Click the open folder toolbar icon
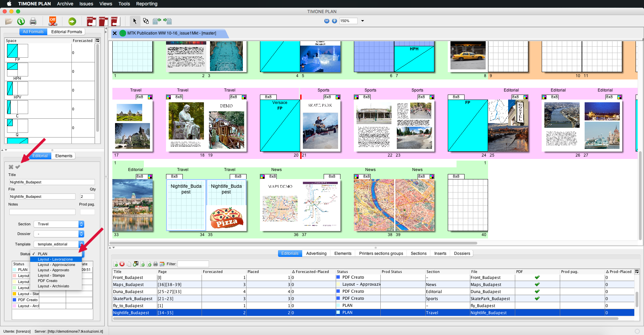 [x=9, y=21]
